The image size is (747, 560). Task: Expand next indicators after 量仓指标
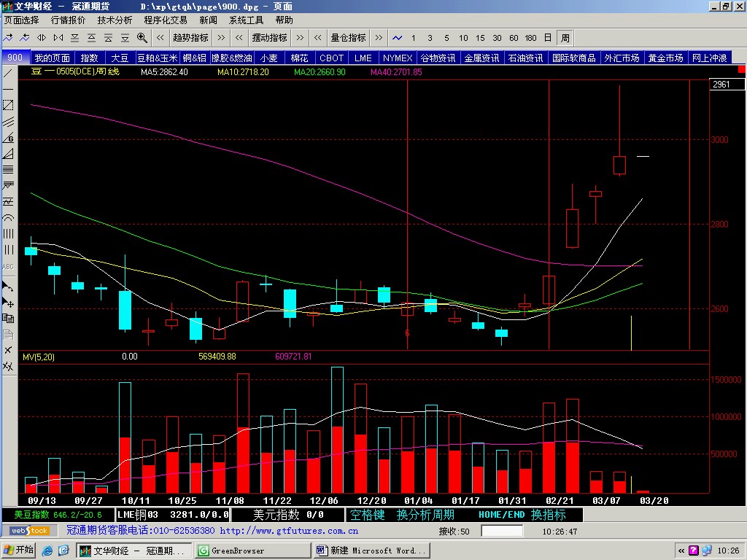[379, 37]
